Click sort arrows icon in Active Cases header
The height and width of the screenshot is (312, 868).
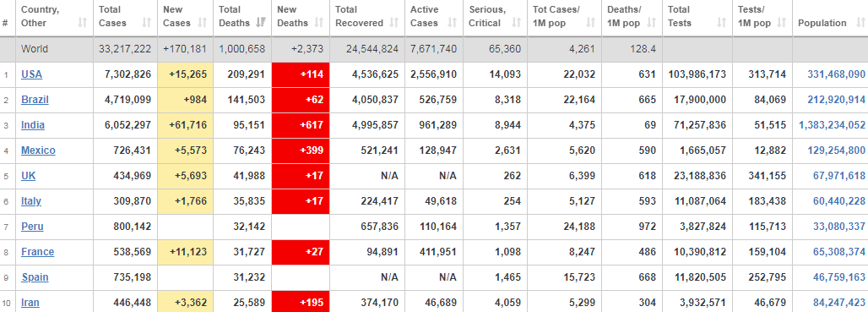(453, 23)
